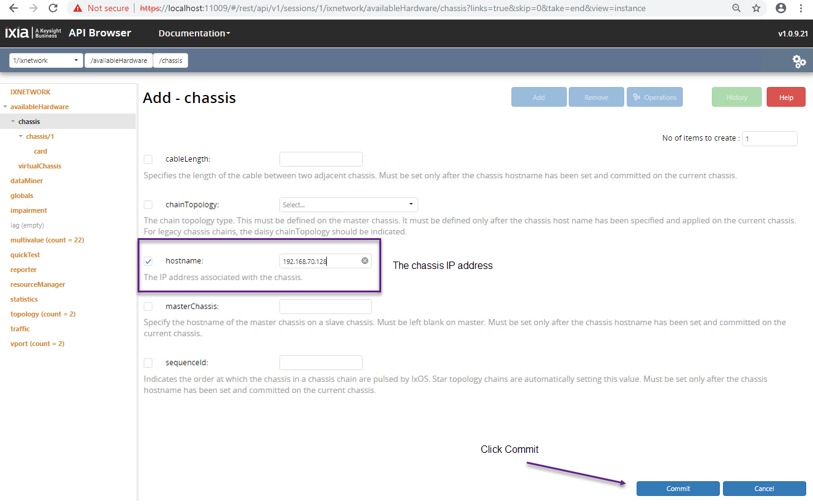
Task: Open the chainTopology Select dropdown
Action: 349,205
